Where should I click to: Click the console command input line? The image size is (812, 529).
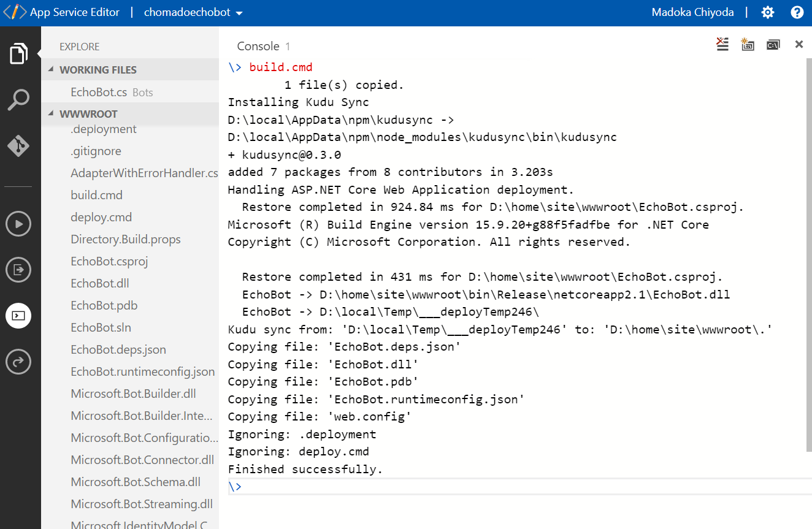(x=515, y=487)
